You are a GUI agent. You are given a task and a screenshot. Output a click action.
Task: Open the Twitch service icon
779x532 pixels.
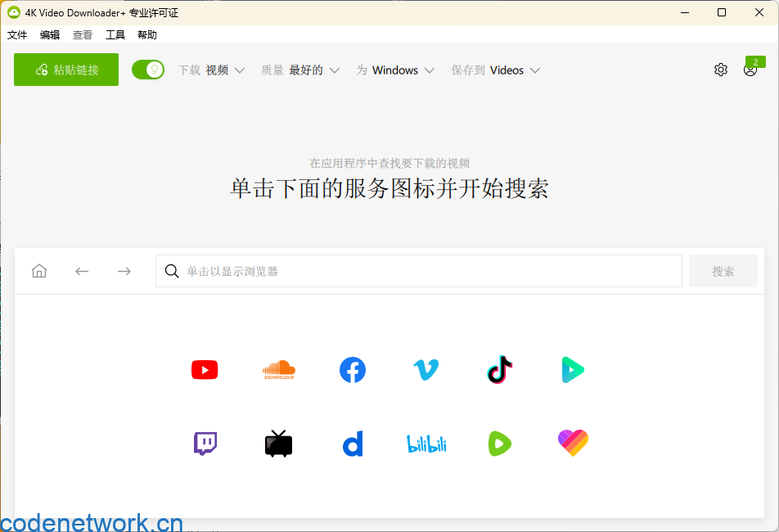pos(205,444)
